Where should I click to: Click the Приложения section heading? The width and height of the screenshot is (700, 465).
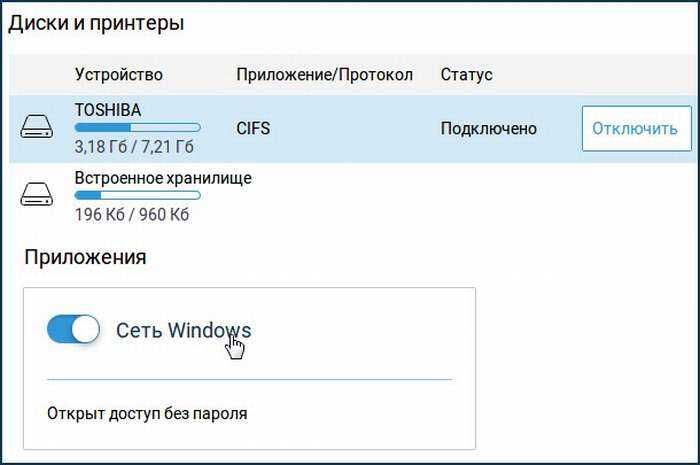tap(85, 257)
